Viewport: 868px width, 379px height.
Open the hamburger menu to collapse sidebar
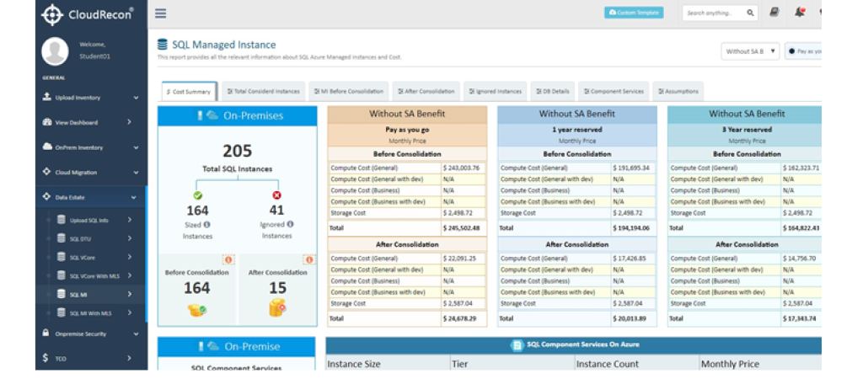tap(160, 13)
